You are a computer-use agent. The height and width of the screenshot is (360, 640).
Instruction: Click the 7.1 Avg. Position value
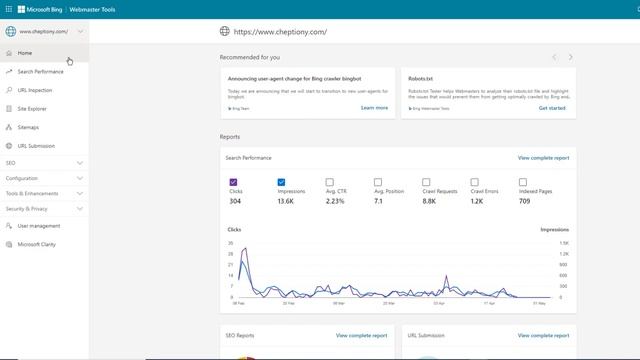(378, 201)
